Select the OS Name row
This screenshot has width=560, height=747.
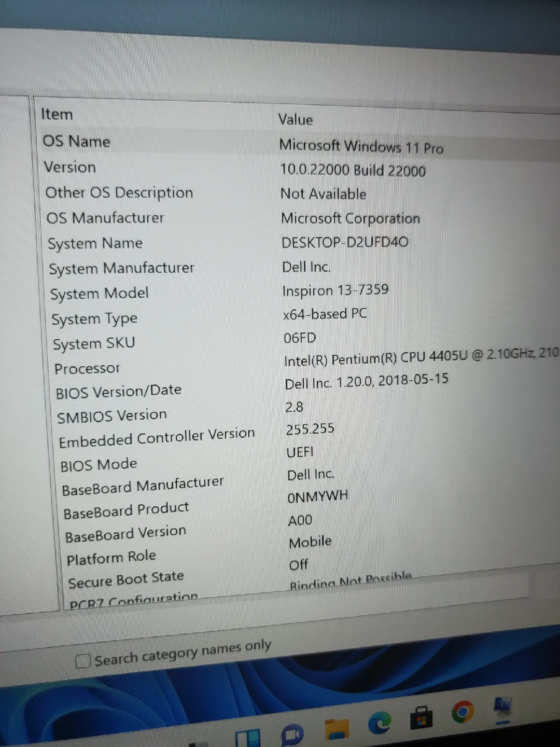click(x=156, y=142)
